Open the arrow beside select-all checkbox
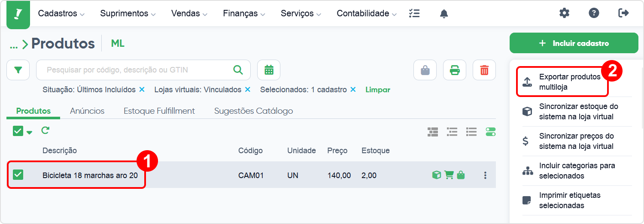The image size is (644, 224). click(29, 132)
